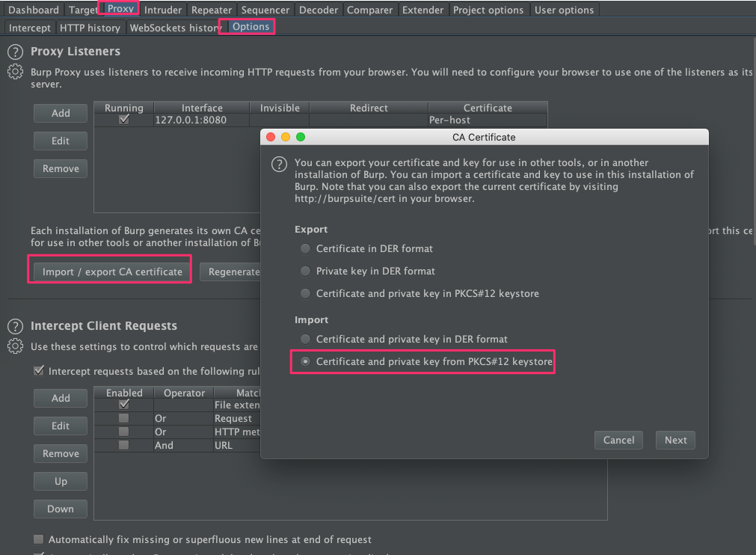Screen dimensions: 756x555
Task: Open the Sequencer tab
Action: 265,10
